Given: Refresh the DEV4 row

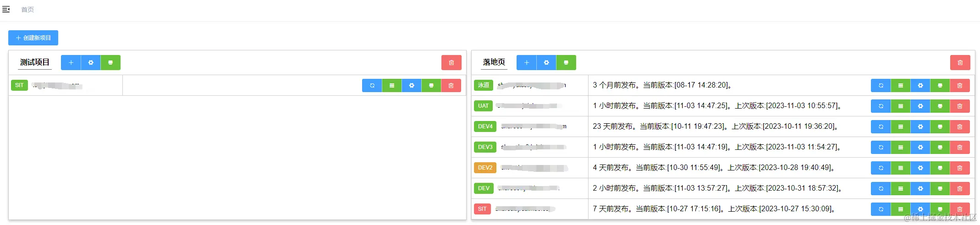Looking at the screenshot, I should (x=881, y=127).
